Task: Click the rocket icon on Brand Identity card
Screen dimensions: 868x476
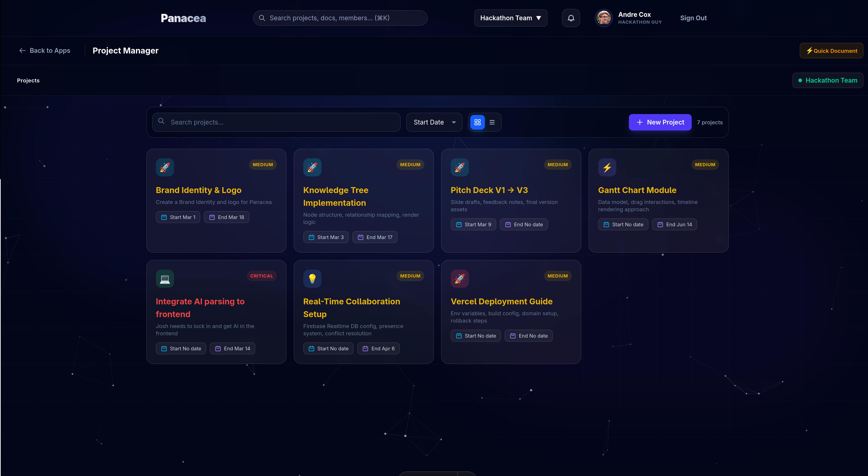Action: tap(165, 167)
